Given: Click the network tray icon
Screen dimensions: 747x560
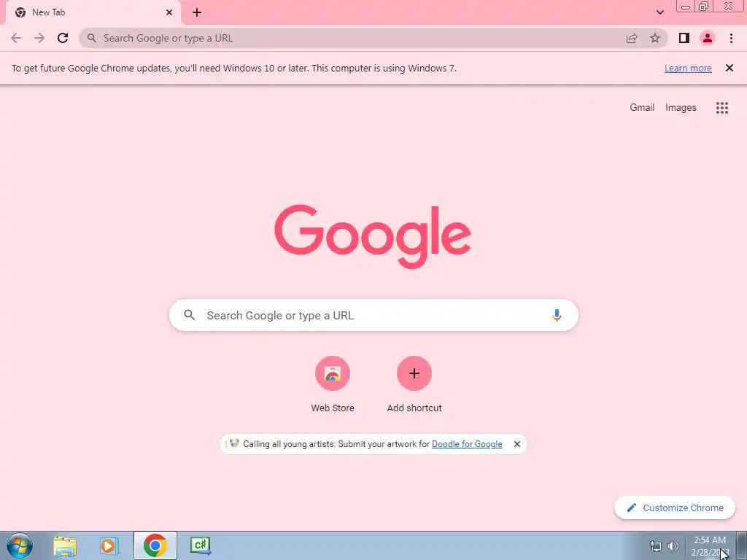Looking at the screenshot, I should coord(656,546).
